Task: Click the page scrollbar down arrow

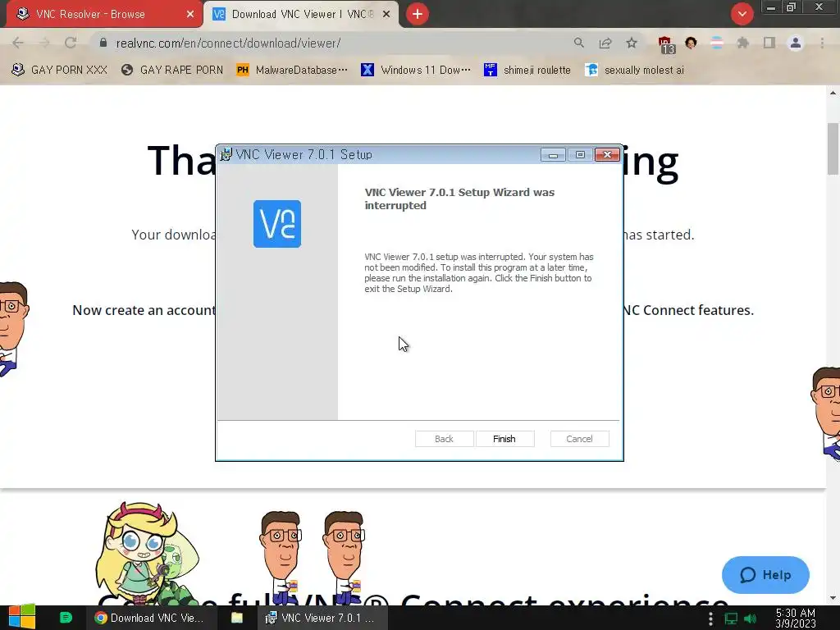Action: 833,598
